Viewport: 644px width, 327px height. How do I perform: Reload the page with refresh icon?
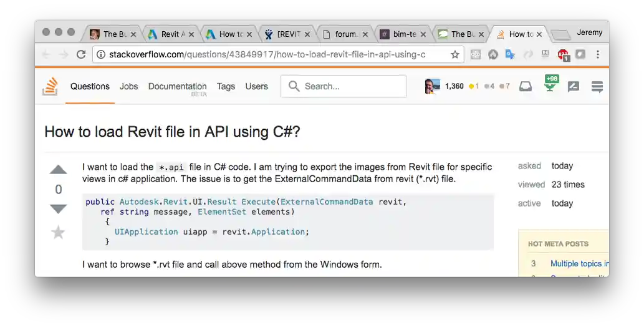point(81,55)
